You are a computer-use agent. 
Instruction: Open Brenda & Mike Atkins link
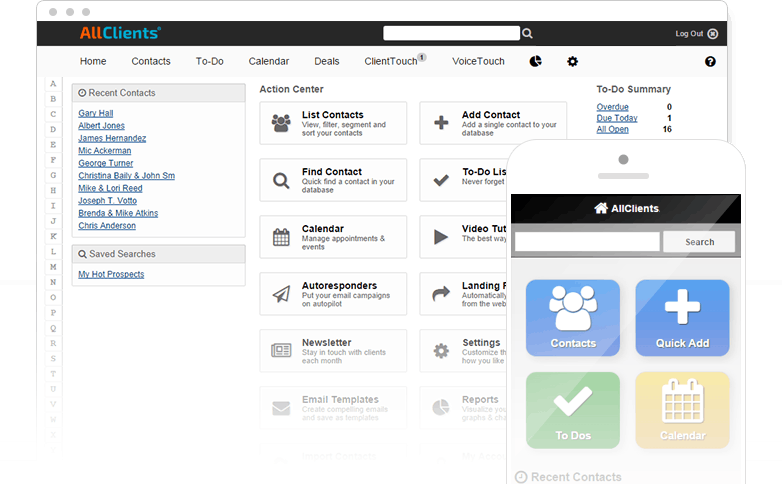[118, 213]
